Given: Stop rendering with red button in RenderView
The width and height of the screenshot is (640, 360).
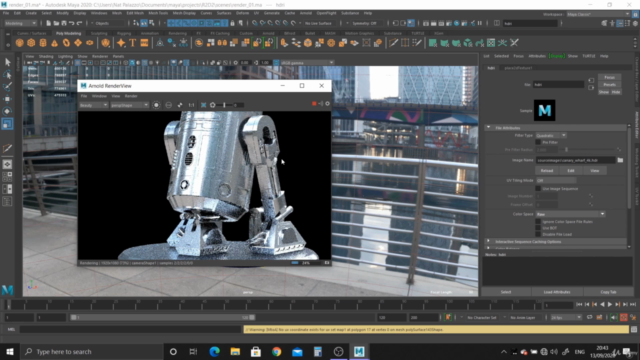Looking at the screenshot, I should point(314,104).
